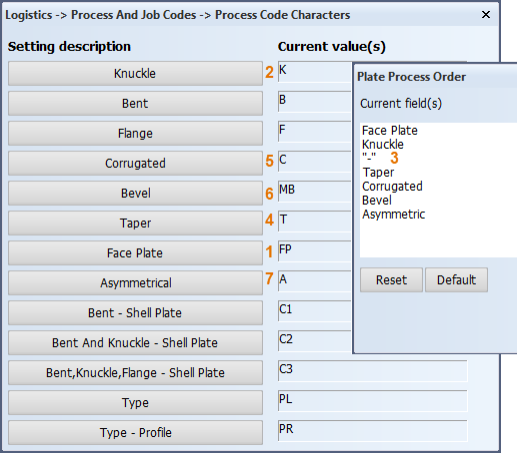Click the Bevel setting button
This screenshot has height=453, width=517.
(135, 193)
